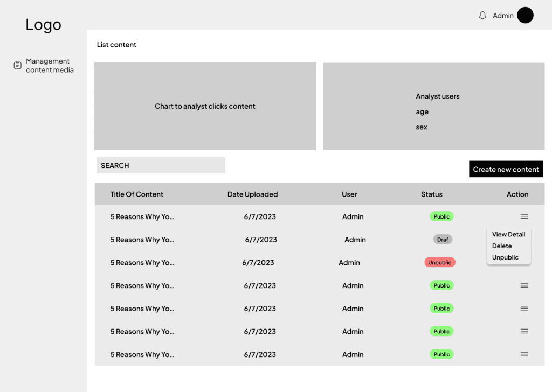Screen dimensions: 552x392
Task: Sort by the Date Uploaded column header
Action: (x=252, y=194)
